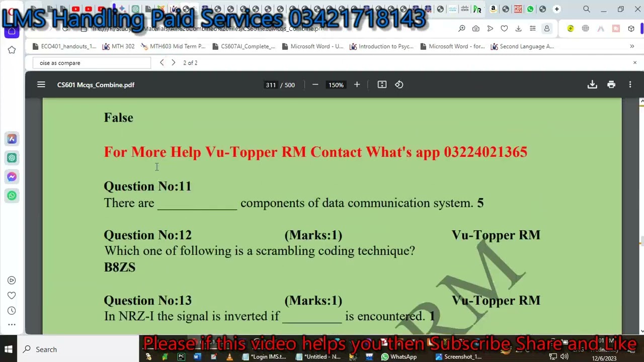This screenshot has height=362, width=644.
Task: Print the PDF document
Action: (x=611, y=85)
